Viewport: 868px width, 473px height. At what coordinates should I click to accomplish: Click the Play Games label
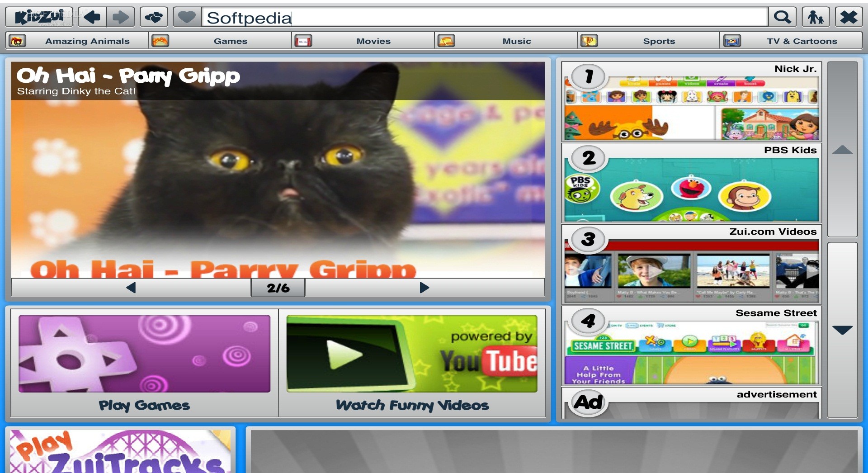coord(144,405)
